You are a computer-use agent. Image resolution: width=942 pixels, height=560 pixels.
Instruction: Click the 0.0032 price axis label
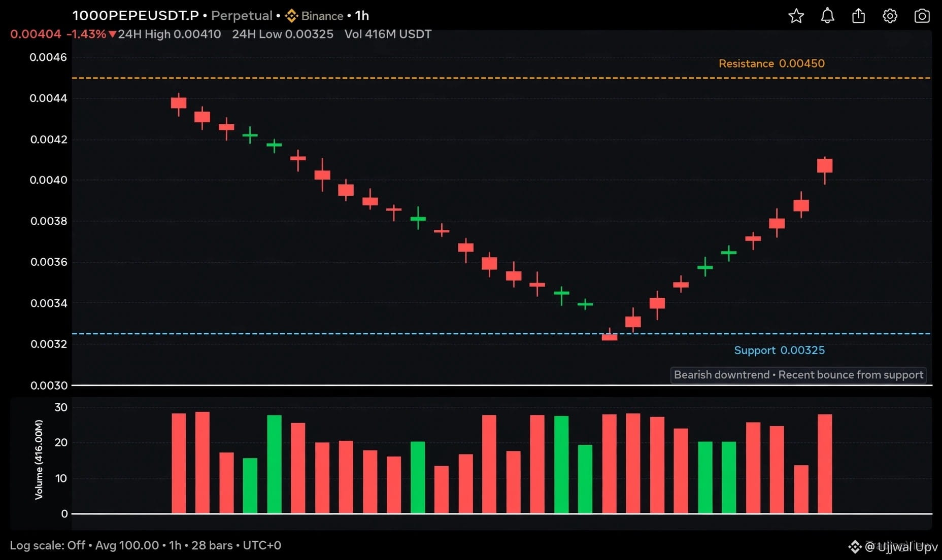pyautogui.click(x=49, y=344)
